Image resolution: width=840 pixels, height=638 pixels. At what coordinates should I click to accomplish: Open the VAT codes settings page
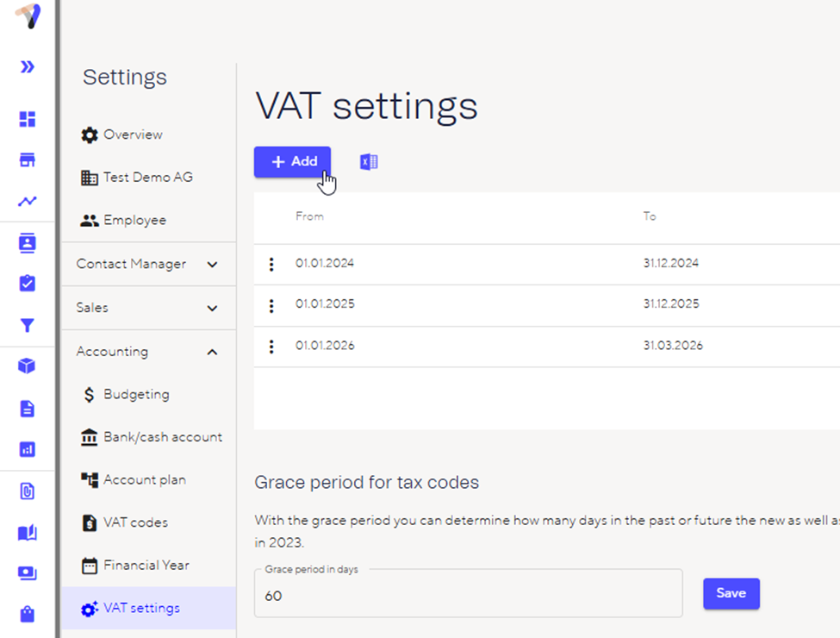pos(135,522)
